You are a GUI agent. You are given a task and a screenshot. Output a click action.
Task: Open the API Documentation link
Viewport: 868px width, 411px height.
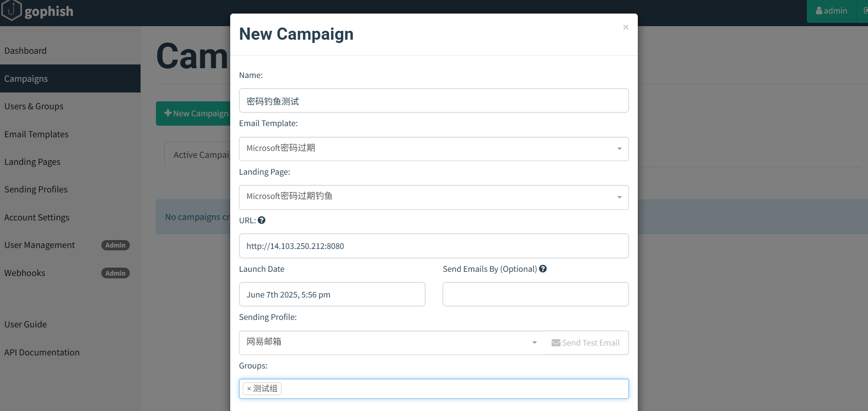click(x=42, y=353)
